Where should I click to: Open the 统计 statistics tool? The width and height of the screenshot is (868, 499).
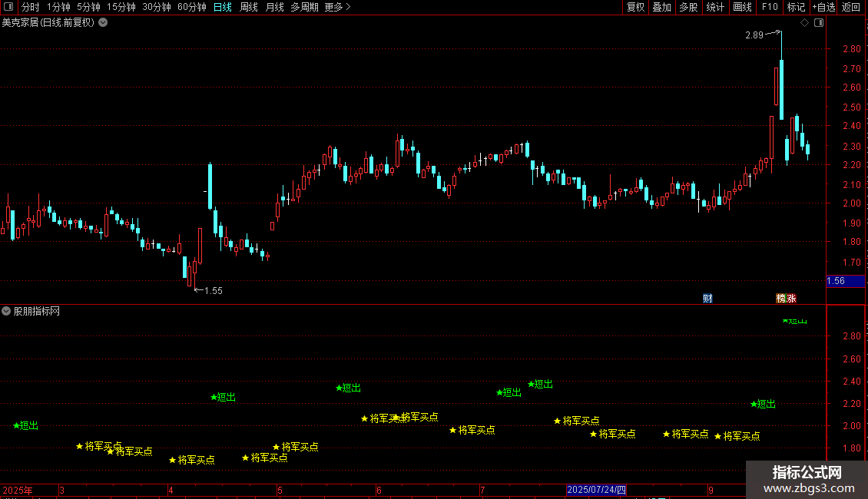714,7
